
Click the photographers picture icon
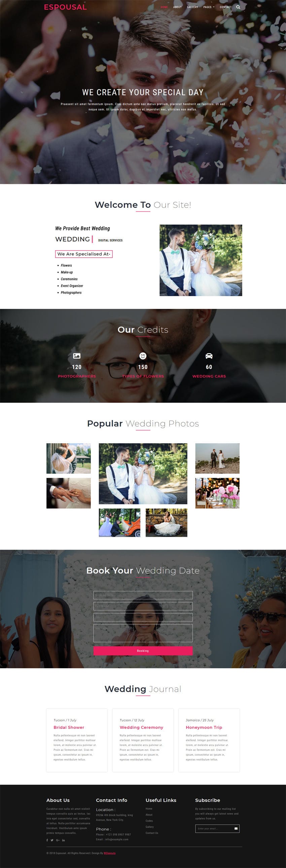pyautogui.click(x=77, y=356)
